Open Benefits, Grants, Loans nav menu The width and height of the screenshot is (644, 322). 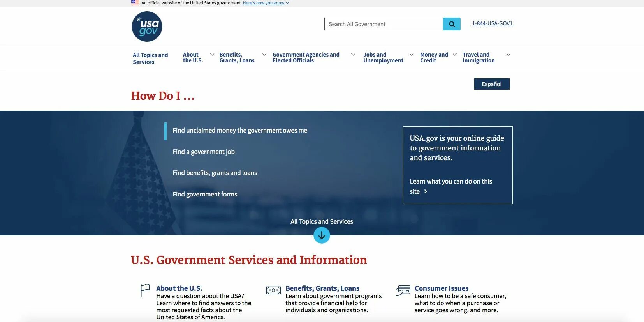[x=237, y=58]
